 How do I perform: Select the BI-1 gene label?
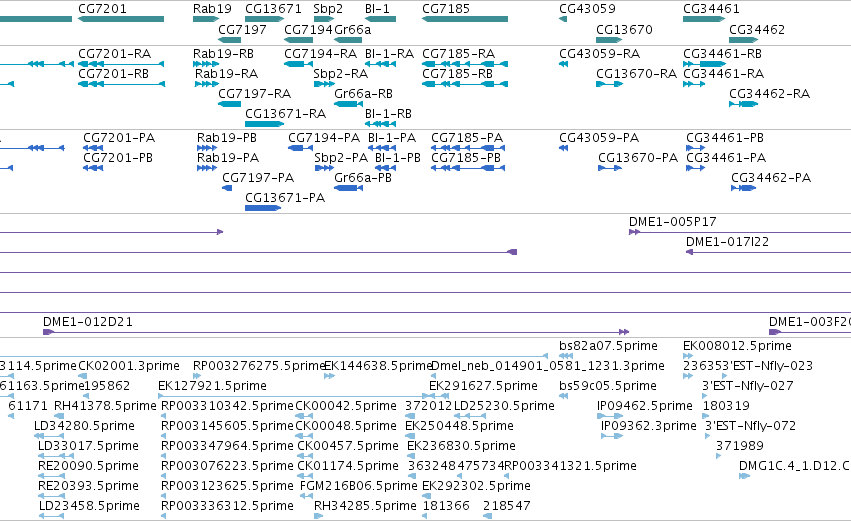pyautogui.click(x=377, y=9)
